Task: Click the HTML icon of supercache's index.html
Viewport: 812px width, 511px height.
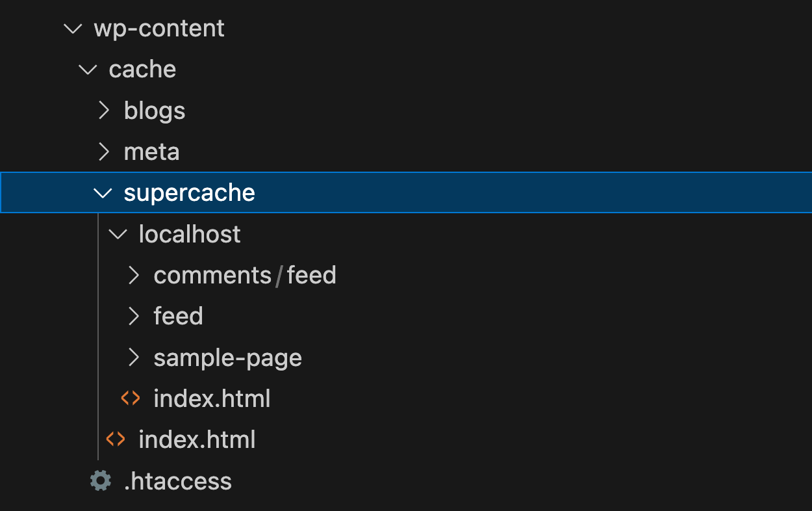Action: coord(116,439)
